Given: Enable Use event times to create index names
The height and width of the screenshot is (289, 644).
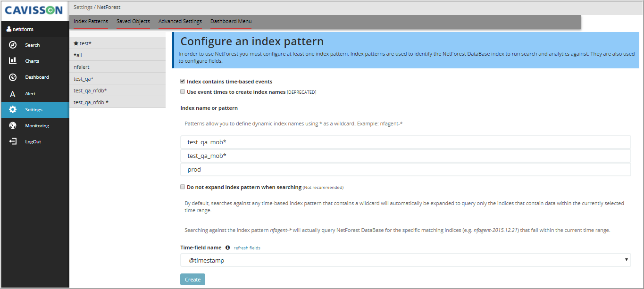Looking at the screenshot, I should pos(183,92).
